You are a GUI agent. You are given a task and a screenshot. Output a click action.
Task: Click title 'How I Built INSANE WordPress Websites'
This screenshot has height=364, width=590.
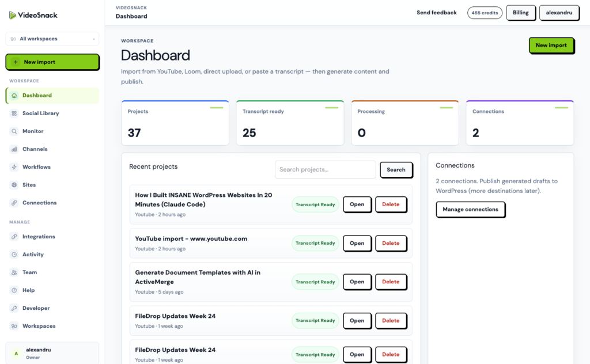pyautogui.click(x=203, y=200)
